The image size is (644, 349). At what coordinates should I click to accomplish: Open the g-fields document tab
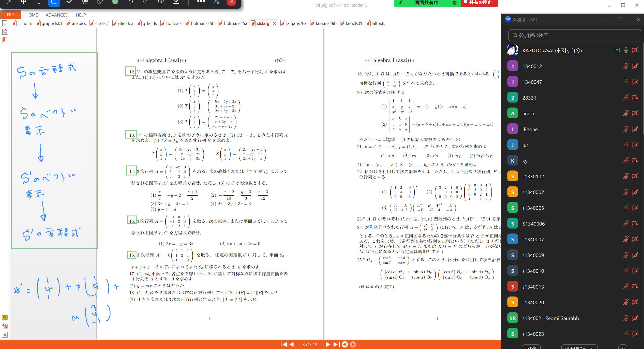coord(147,23)
